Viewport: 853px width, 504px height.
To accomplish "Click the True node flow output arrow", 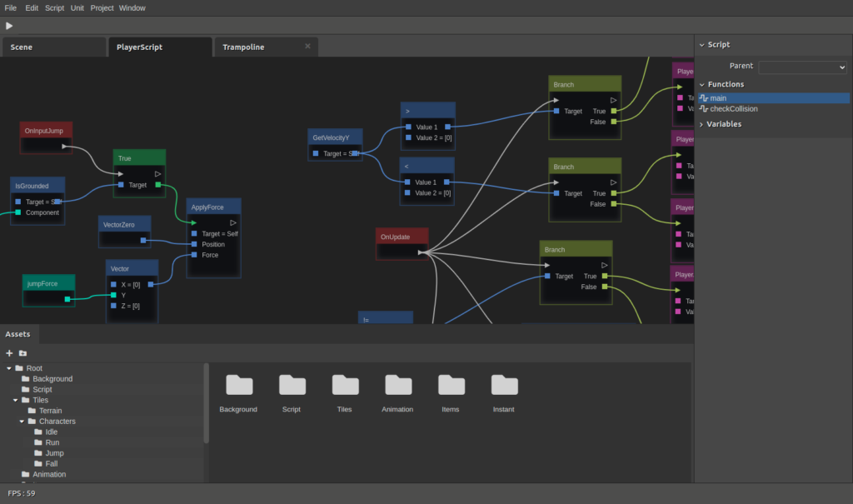I will 157,173.
